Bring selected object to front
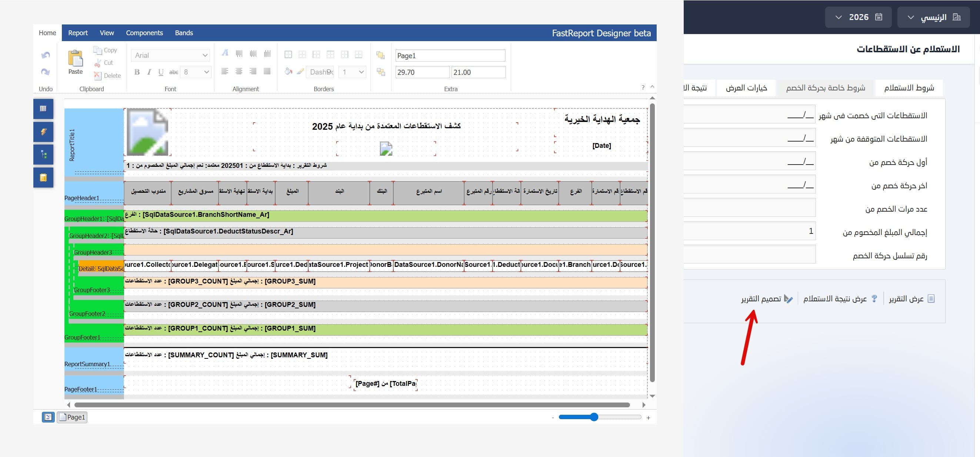 point(380,55)
